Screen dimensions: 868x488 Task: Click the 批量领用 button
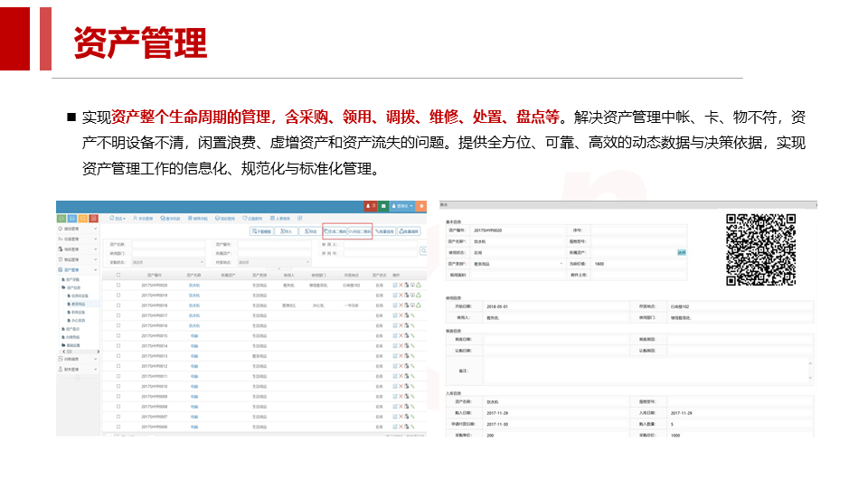[385, 231]
